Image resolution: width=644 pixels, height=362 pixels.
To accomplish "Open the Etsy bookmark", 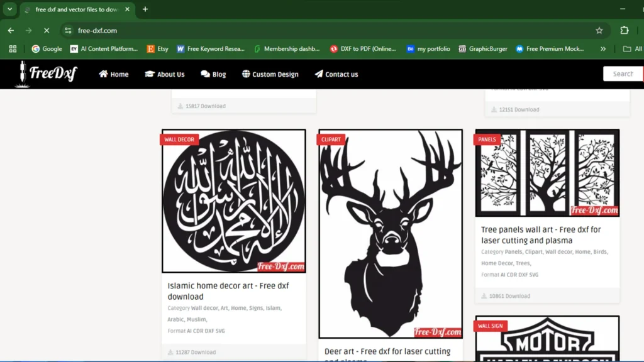I will coord(157,48).
